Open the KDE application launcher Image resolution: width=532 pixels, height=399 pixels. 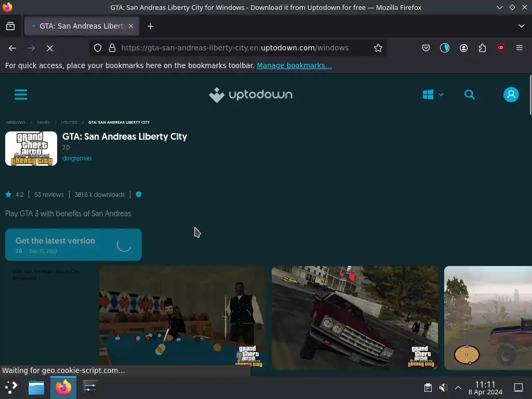coord(11,387)
